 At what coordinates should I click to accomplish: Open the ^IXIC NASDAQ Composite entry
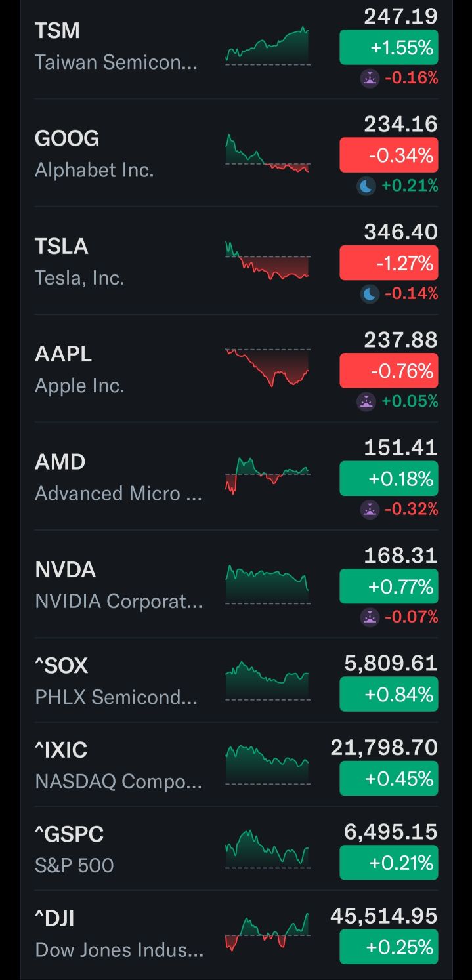click(118, 764)
